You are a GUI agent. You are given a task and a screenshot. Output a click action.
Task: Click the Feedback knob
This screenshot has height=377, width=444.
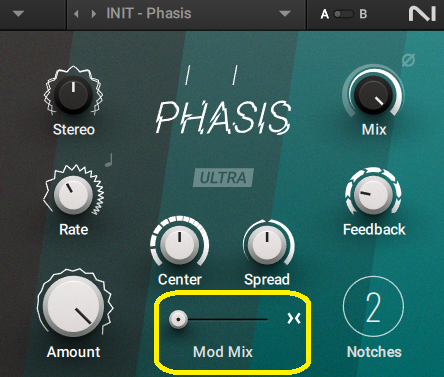coord(373,195)
